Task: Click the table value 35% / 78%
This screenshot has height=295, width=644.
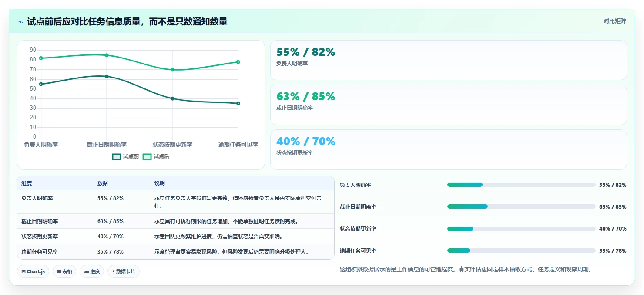Action: pyautogui.click(x=111, y=251)
